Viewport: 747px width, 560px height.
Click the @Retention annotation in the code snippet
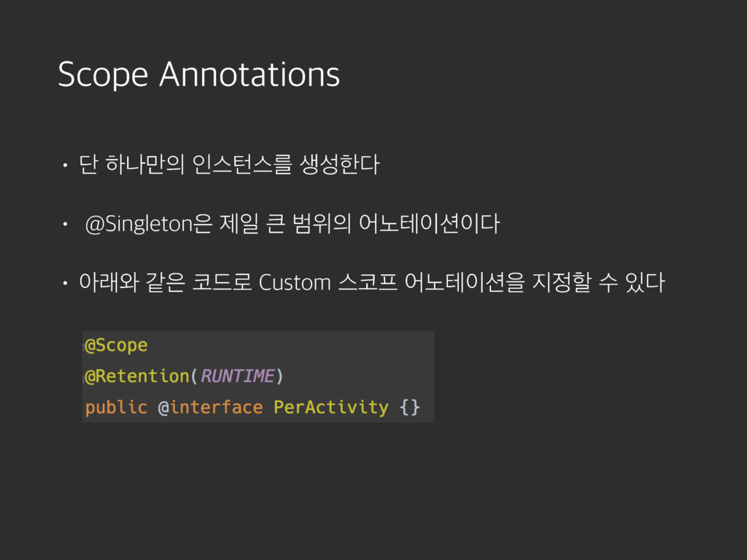(x=137, y=376)
